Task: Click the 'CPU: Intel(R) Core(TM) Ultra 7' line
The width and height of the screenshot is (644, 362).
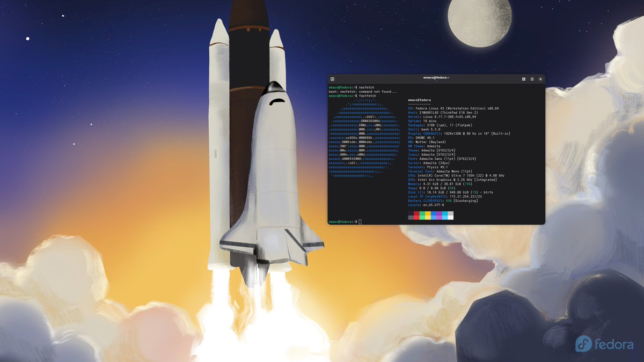Action: (x=456, y=175)
